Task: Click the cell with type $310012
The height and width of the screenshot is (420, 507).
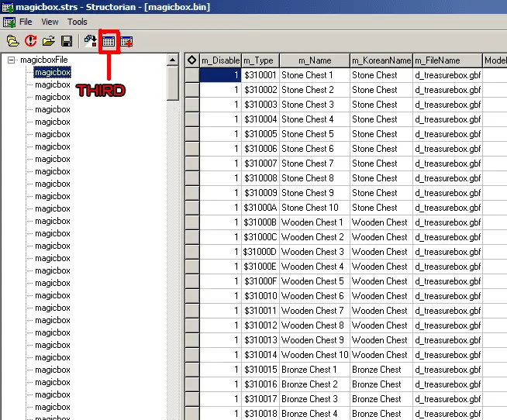Action: pyautogui.click(x=260, y=325)
